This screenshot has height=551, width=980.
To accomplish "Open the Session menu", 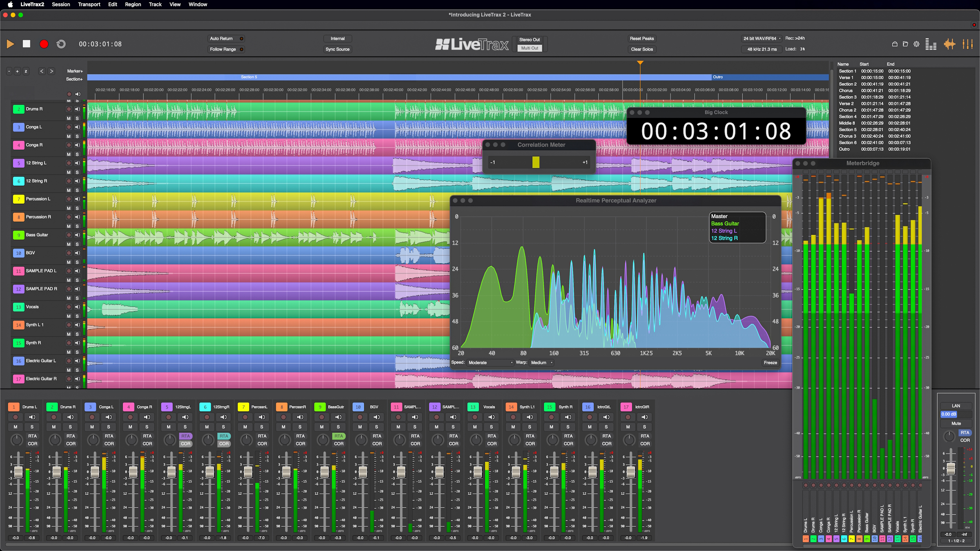I will coord(61,4).
